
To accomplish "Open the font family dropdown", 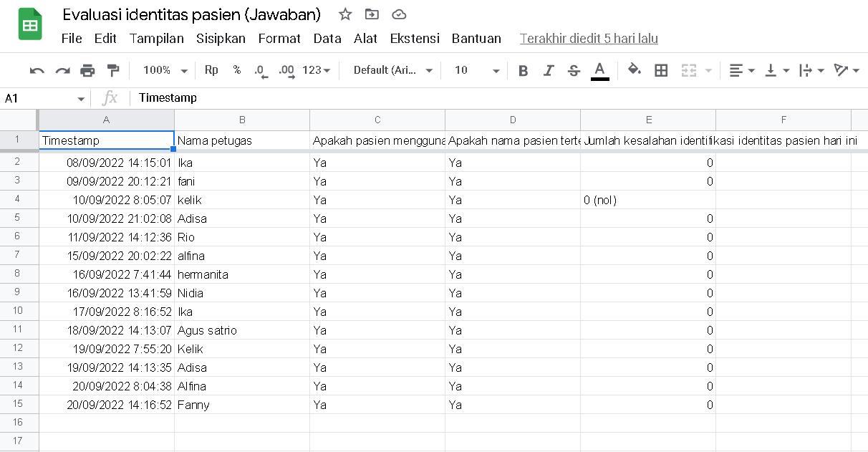I will (393, 70).
